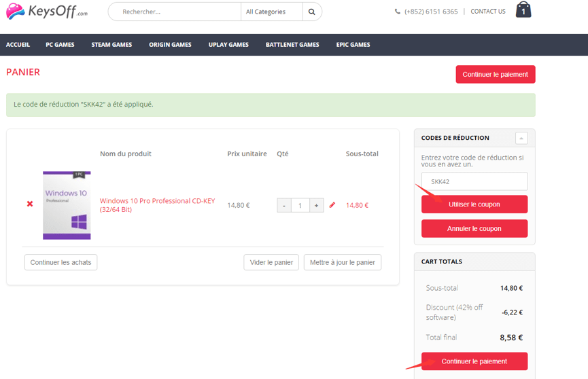
Task: Increase quantity with plus button
Action: pos(317,205)
